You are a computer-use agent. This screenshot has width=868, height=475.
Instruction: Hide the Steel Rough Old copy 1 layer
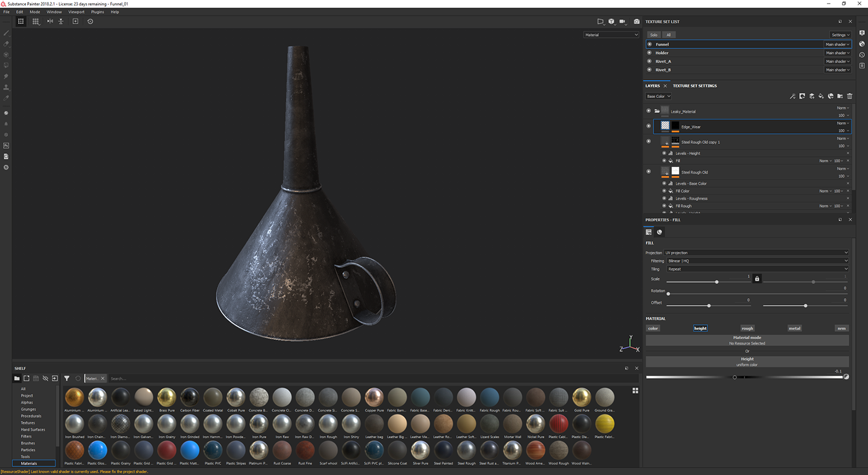[x=649, y=141]
